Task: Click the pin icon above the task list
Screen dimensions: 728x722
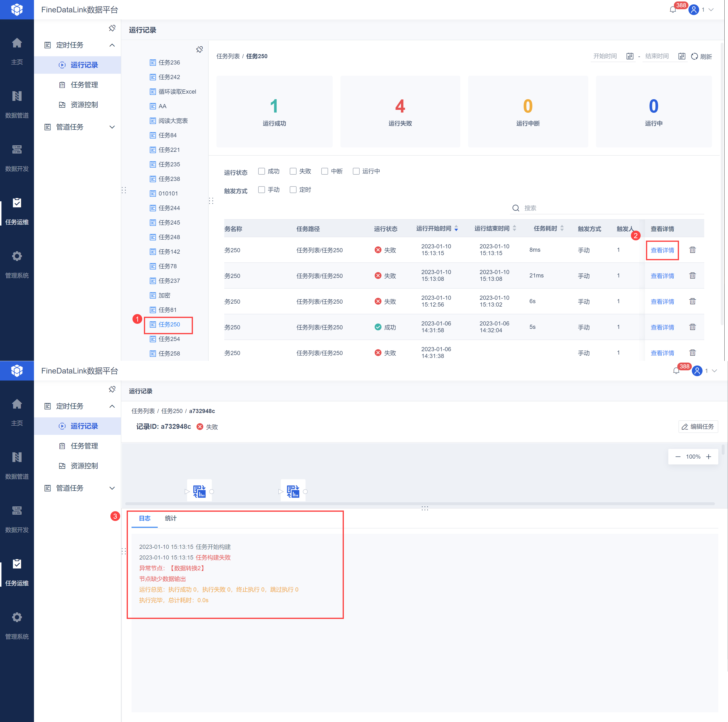Action: click(199, 49)
